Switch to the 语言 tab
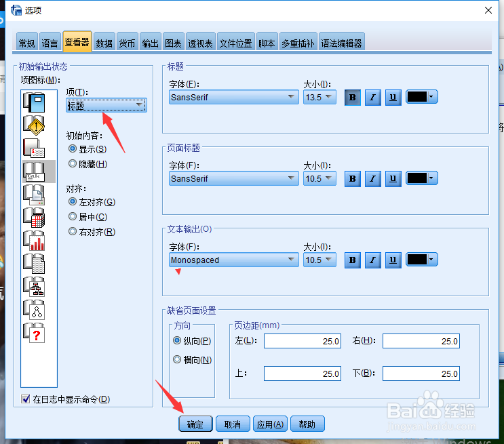Screen dimensions: 504x444 [50, 43]
